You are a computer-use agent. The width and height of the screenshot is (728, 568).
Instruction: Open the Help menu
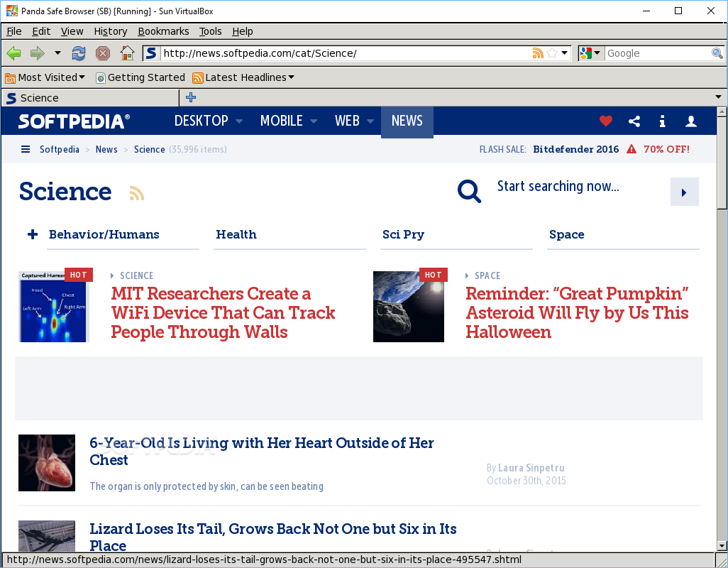243,31
